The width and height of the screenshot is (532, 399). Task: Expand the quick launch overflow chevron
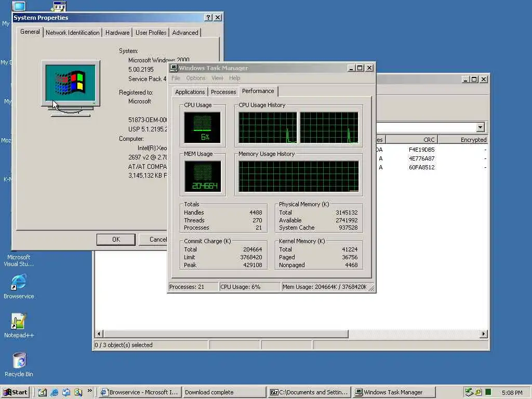point(89,391)
